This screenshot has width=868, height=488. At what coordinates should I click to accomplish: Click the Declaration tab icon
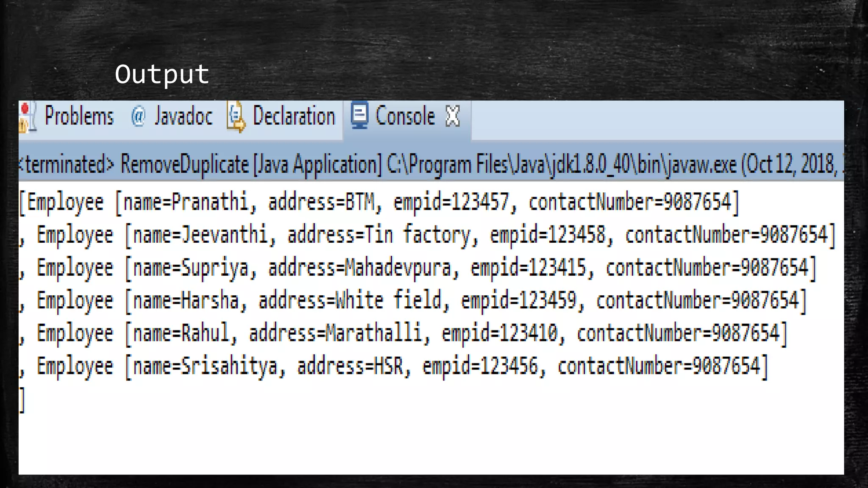[x=236, y=117]
